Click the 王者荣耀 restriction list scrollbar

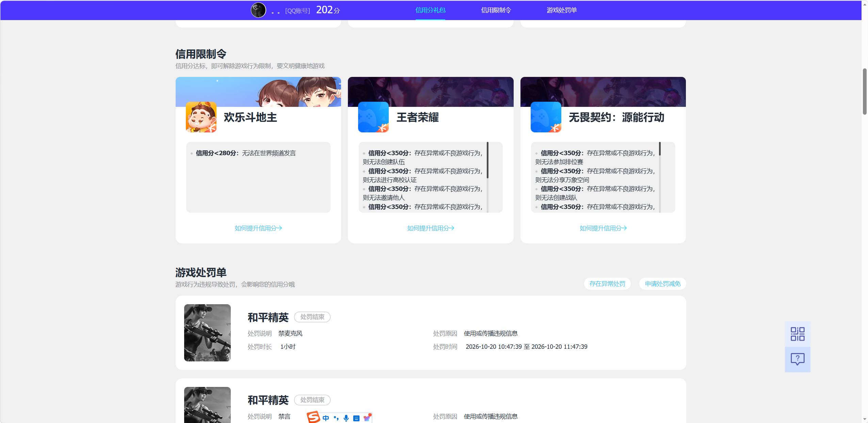click(x=487, y=160)
